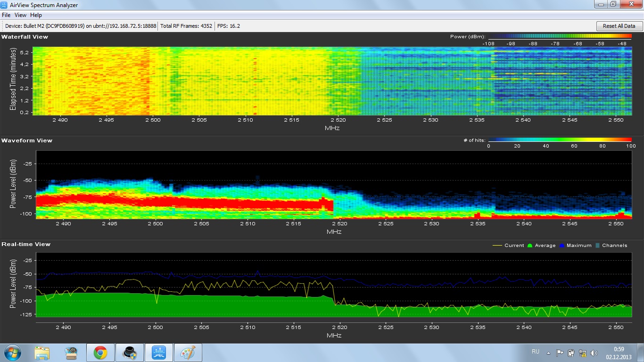Open the Windows Start menu
Screen dimensions: 644x362
pyautogui.click(x=13, y=353)
